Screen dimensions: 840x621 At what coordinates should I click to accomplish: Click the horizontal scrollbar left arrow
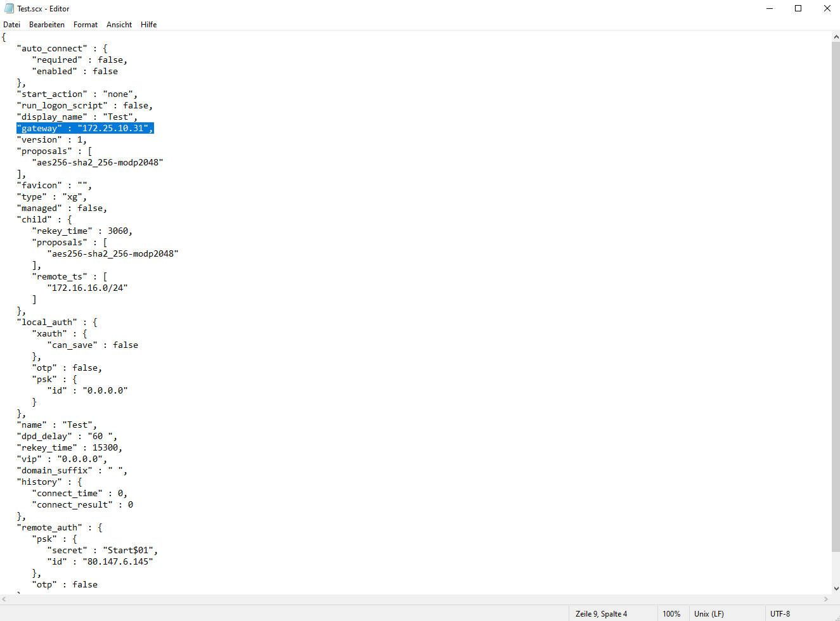[x=4, y=599]
